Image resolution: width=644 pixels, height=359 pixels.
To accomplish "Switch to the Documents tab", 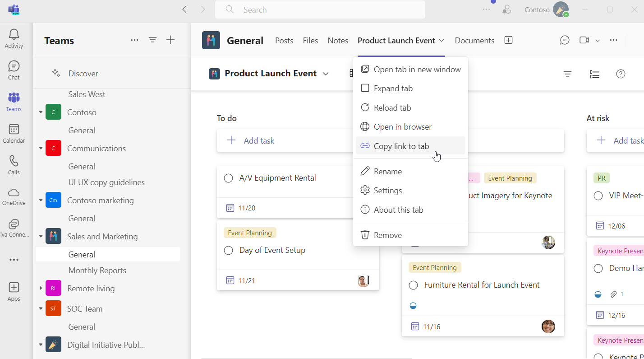I will (474, 41).
